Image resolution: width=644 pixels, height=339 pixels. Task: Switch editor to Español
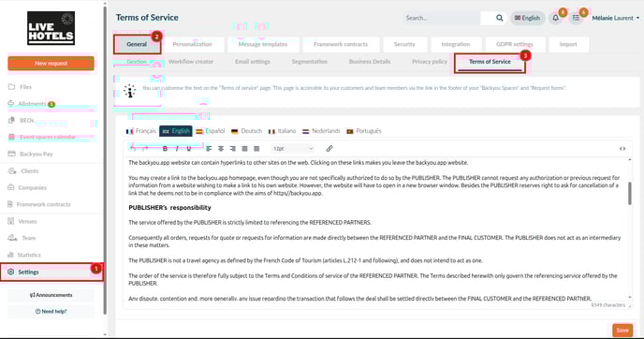pyautogui.click(x=211, y=131)
